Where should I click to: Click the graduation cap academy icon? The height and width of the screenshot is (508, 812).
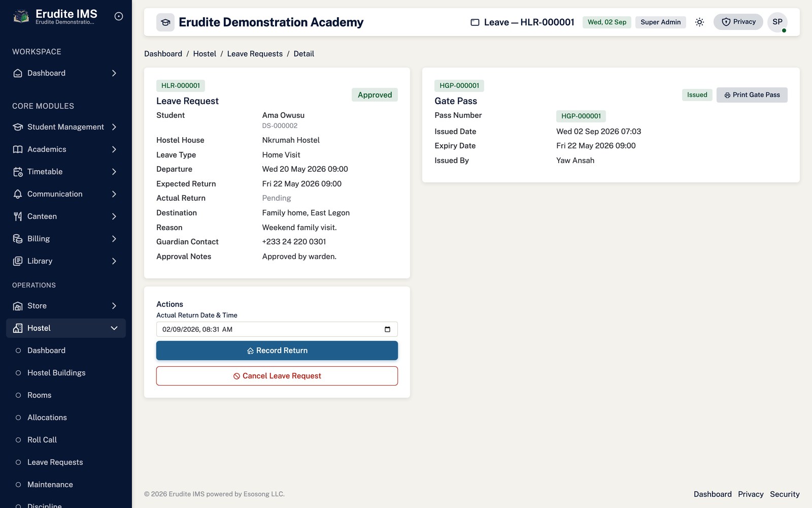tap(165, 22)
